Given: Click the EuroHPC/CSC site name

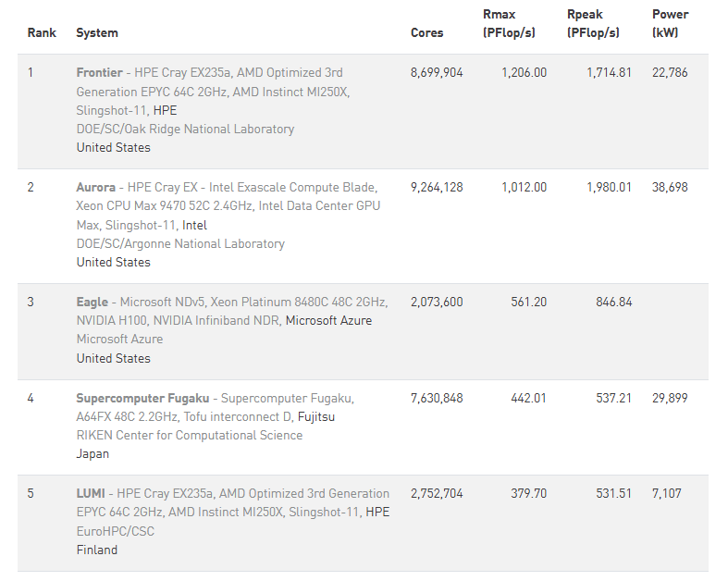Looking at the screenshot, I should pos(115,531).
